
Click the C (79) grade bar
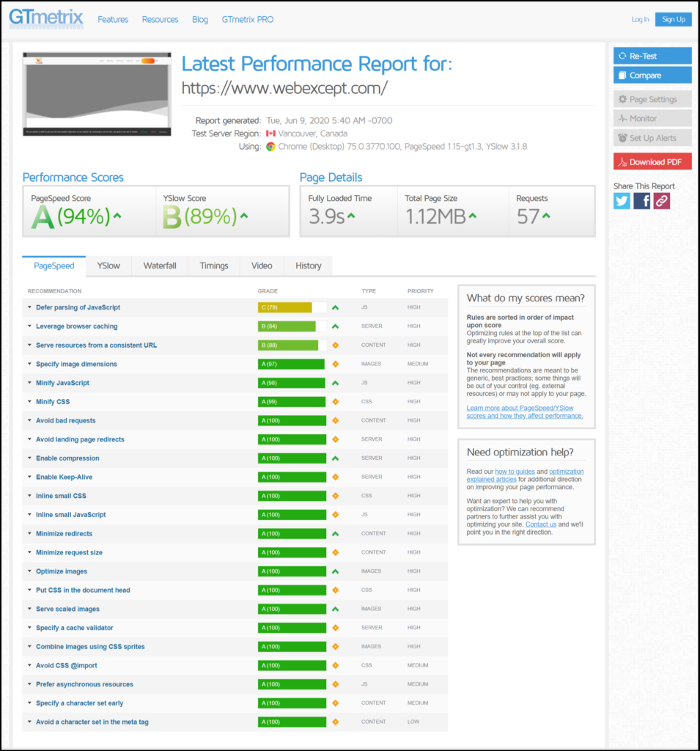292,307
